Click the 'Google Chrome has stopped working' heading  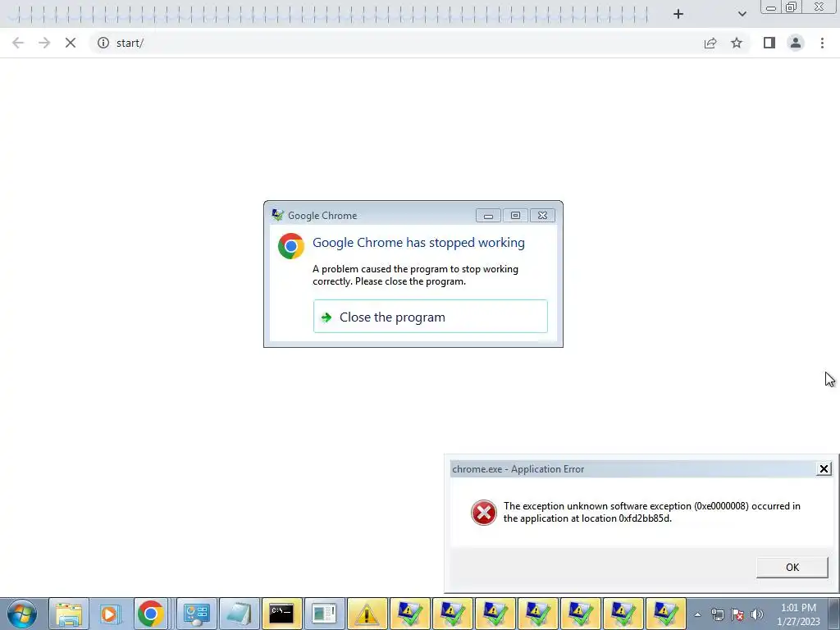click(418, 243)
